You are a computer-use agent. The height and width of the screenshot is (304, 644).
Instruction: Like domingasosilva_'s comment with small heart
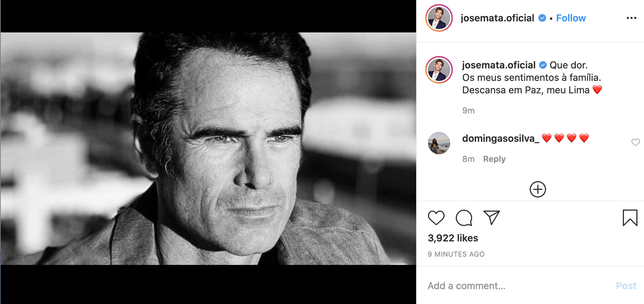pyautogui.click(x=635, y=142)
